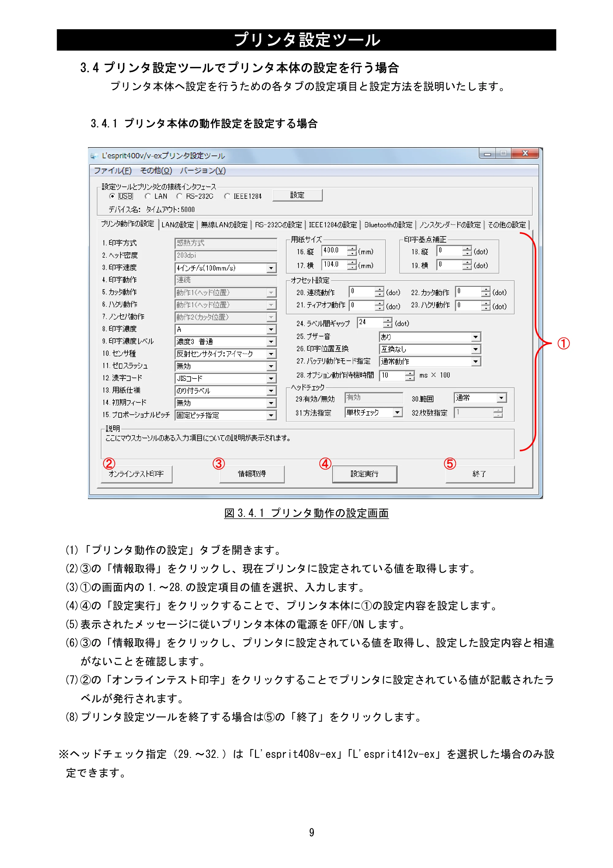Switch to the 無線LANの設定 tab

coord(224,225)
